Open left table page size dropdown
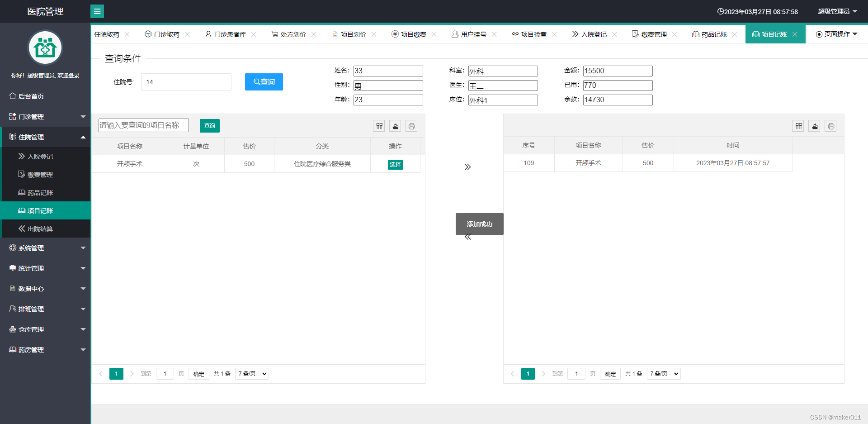The height and width of the screenshot is (424, 868). click(x=252, y=374)
